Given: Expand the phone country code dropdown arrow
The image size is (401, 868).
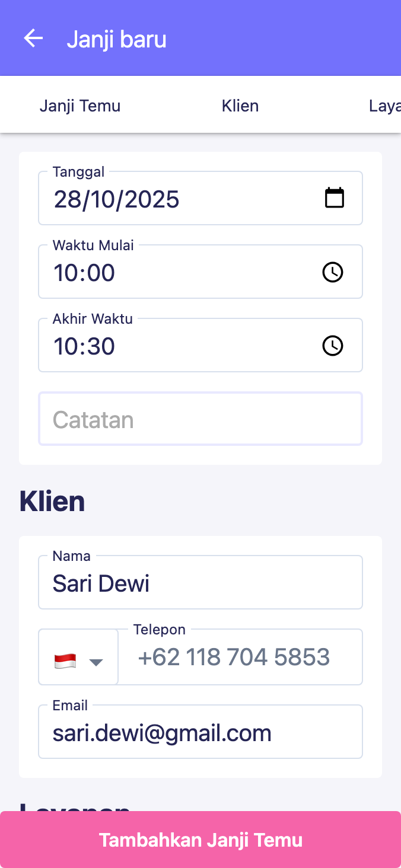Looking at the screenshot, I should click(x=96, y=662).
